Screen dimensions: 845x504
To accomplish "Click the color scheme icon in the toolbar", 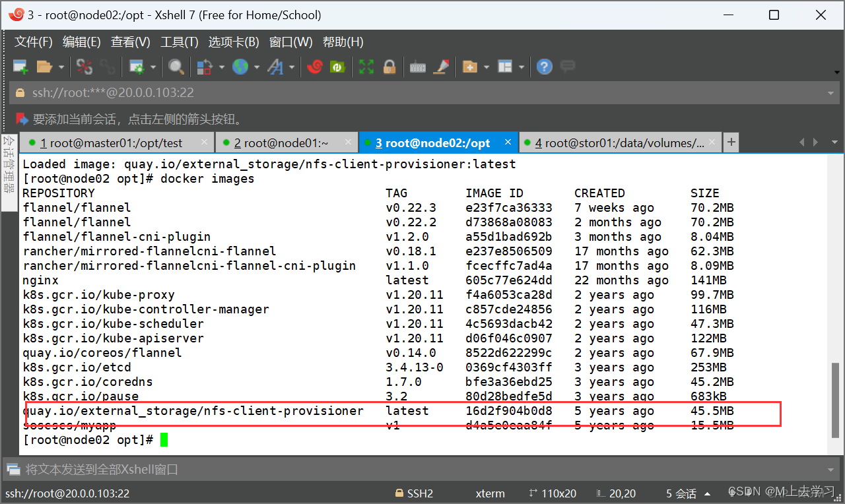I will [x=205, y=67].
